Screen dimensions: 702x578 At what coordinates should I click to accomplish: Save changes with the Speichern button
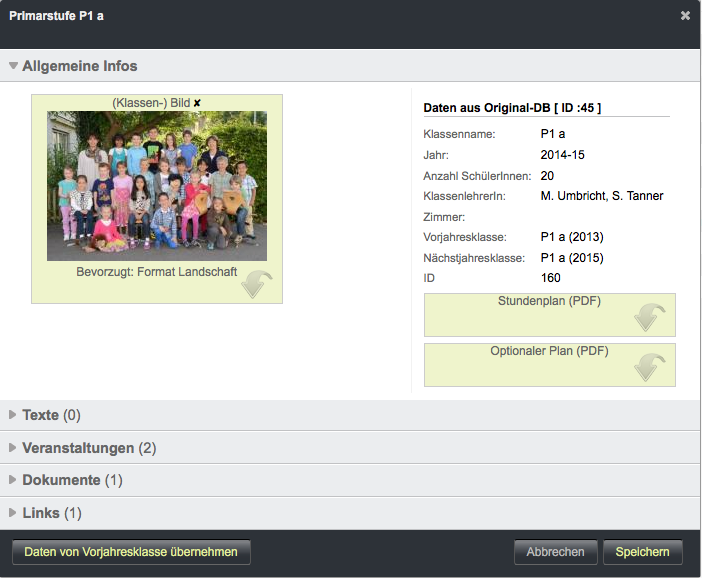point(642,552)
